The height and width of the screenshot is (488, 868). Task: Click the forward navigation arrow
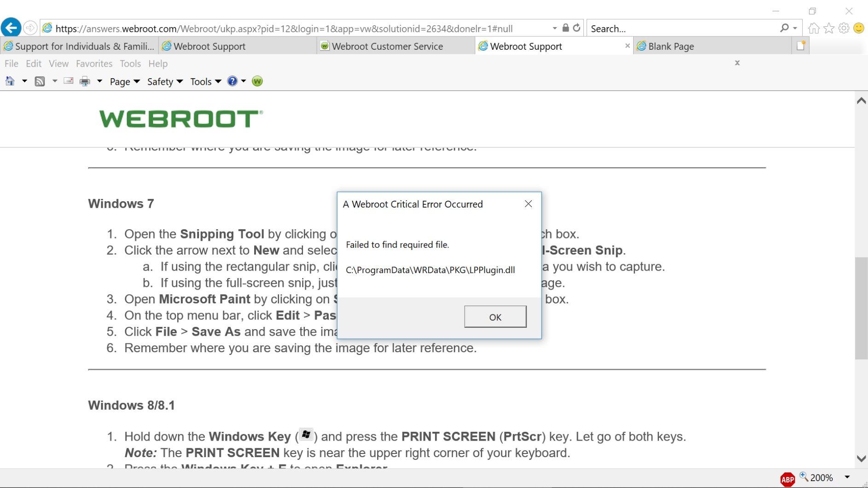click(30, 28)
